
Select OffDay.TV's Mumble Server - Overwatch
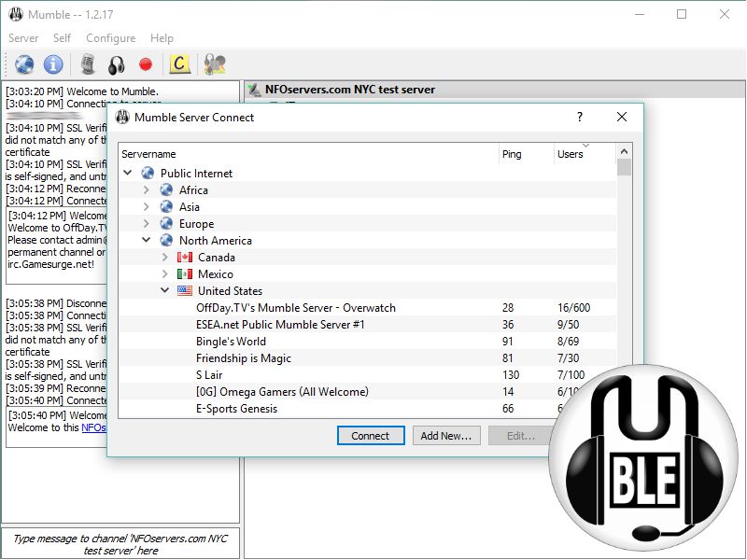pos(296,308)
